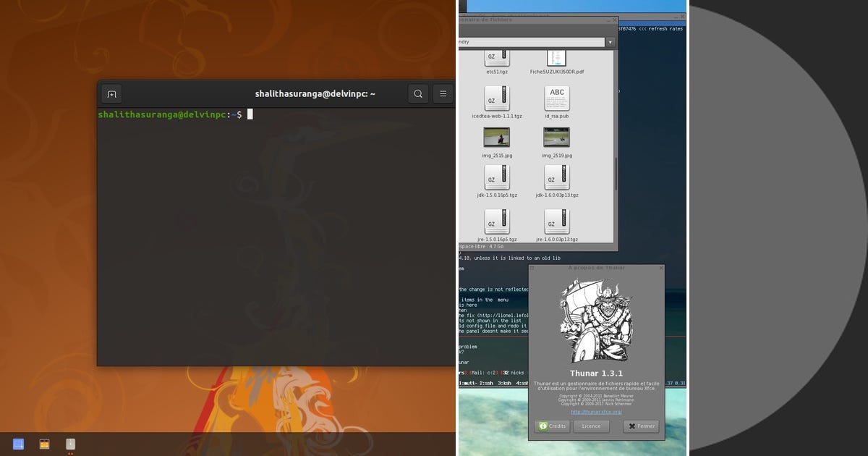Image resolution: width=868 pixels, height=456 pixels.
Task: Open the Credits dialog in Thunar
Action: [x=552, y=426]
